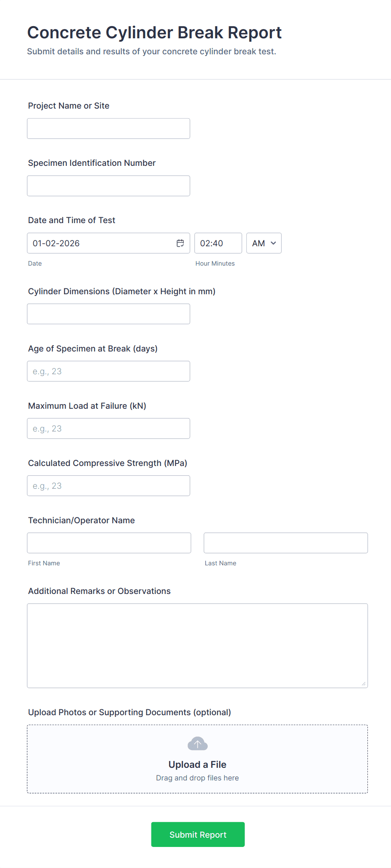Select the Calculated Compressive Strength field
This screenshot has height=868, width=391.
[108, 485]
